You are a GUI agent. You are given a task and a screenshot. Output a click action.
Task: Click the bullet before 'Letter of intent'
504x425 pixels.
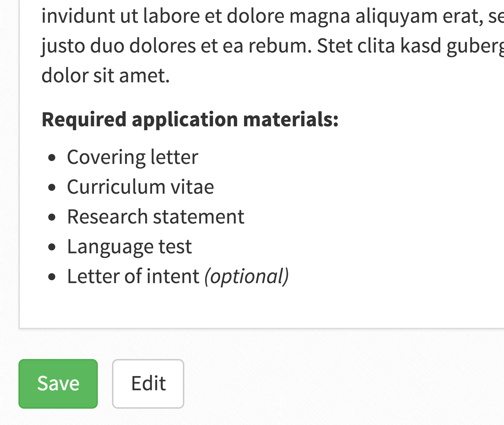[x=52, y=277]
